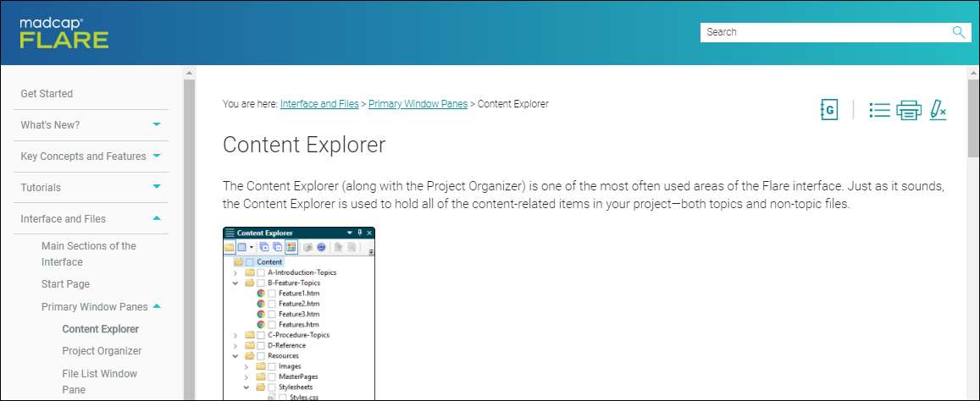The image size is (980, 401).
Task: Collapse the B-Feature-Topics tree chevron
Action: point(235,283)
